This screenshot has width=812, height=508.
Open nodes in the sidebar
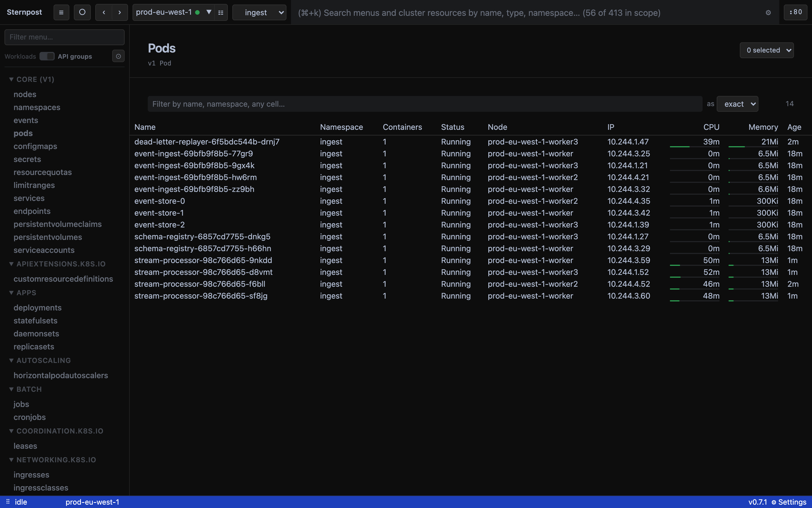point(25,94)
